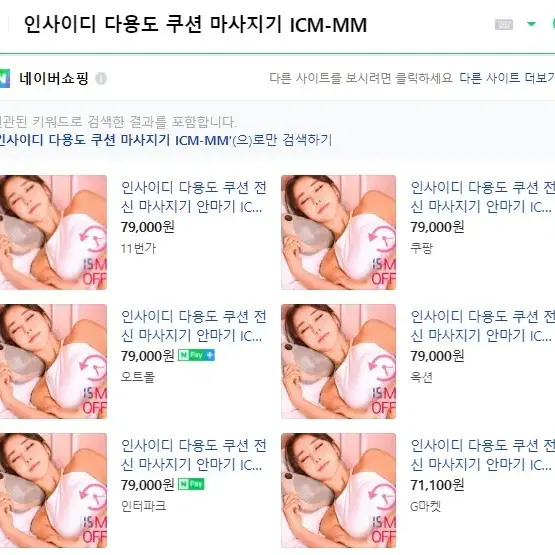Open the 옥션 product thumbnail

338,361
